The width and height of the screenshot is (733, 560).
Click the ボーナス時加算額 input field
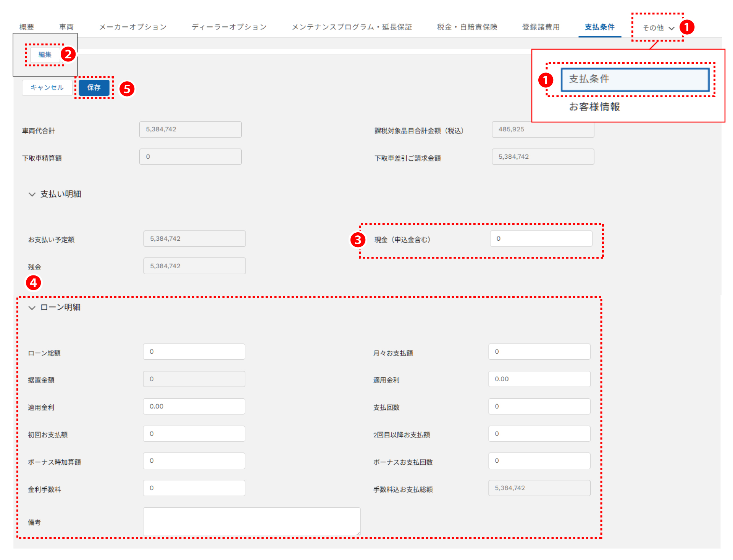[x=194, y=461]
